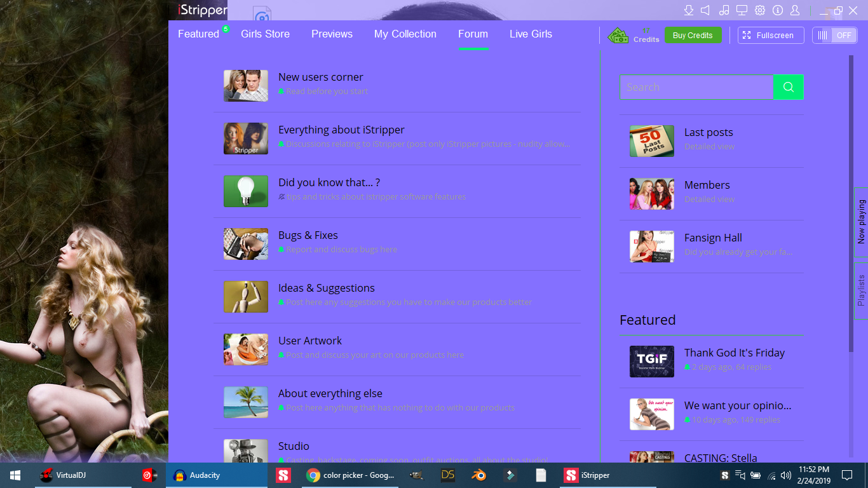This screenshot has width=868, height=488.
Task: Expand the Now playing side panel
Action: (x=861, y=222)
